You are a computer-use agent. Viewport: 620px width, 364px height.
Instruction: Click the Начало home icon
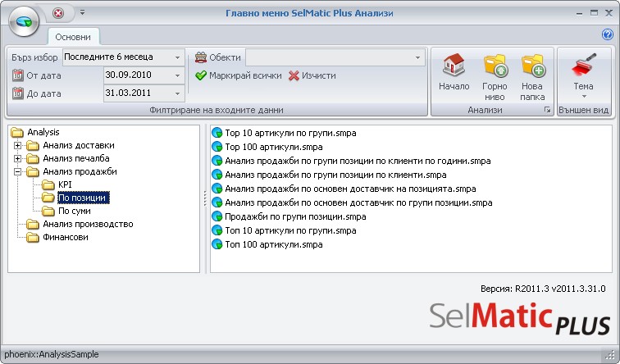(454, 65)
